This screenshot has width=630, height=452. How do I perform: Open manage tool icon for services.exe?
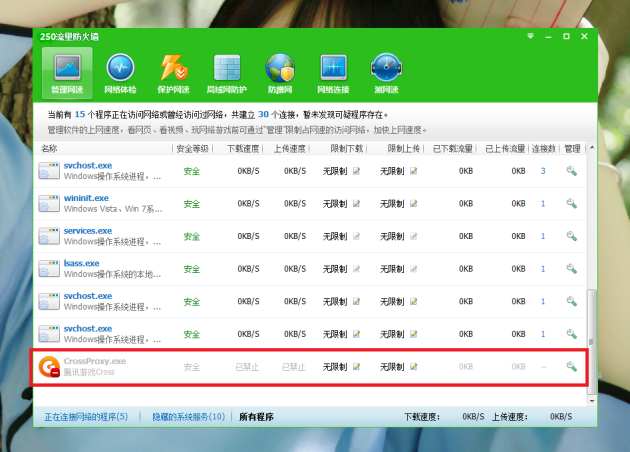[571, 236]
